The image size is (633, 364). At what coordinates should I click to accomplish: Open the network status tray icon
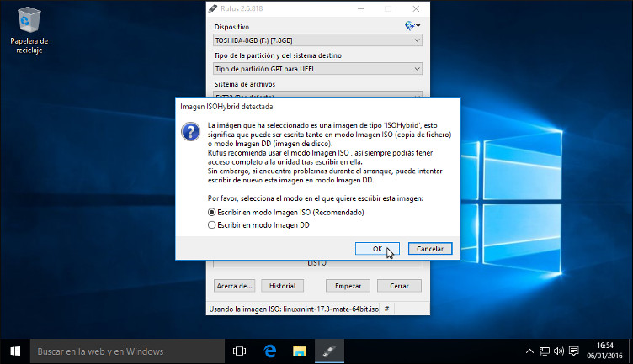click(544, 351)
